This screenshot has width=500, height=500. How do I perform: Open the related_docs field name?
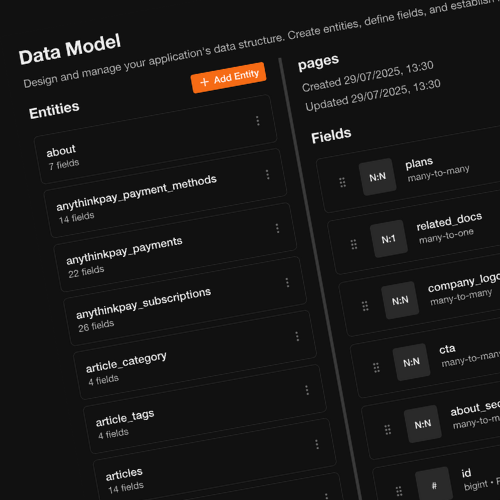pyautogui.click(x=449, y=222)
